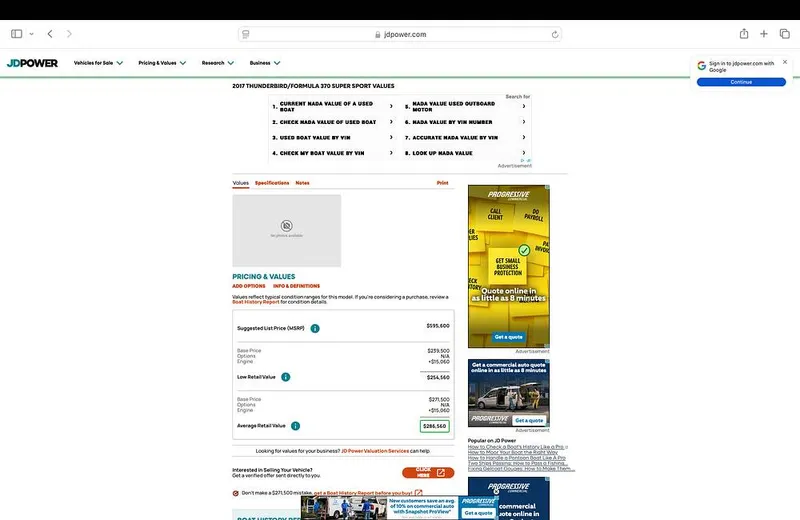Reload the page using refresh icon

pyautogui.click(x=555, y=34)
